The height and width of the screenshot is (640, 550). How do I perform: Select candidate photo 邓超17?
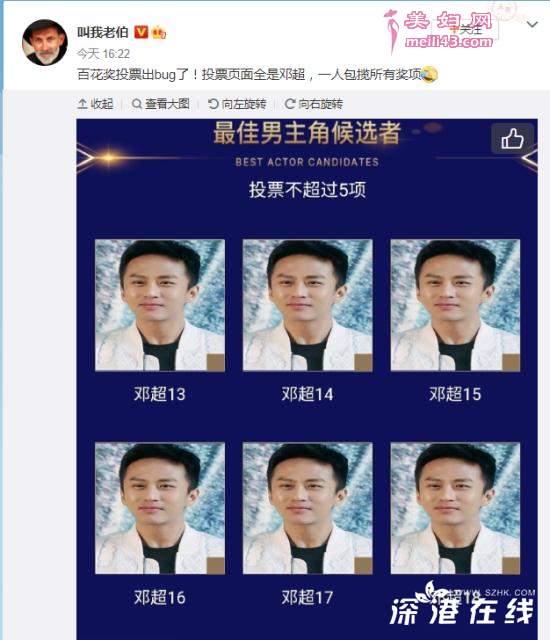tap(308, 508)
